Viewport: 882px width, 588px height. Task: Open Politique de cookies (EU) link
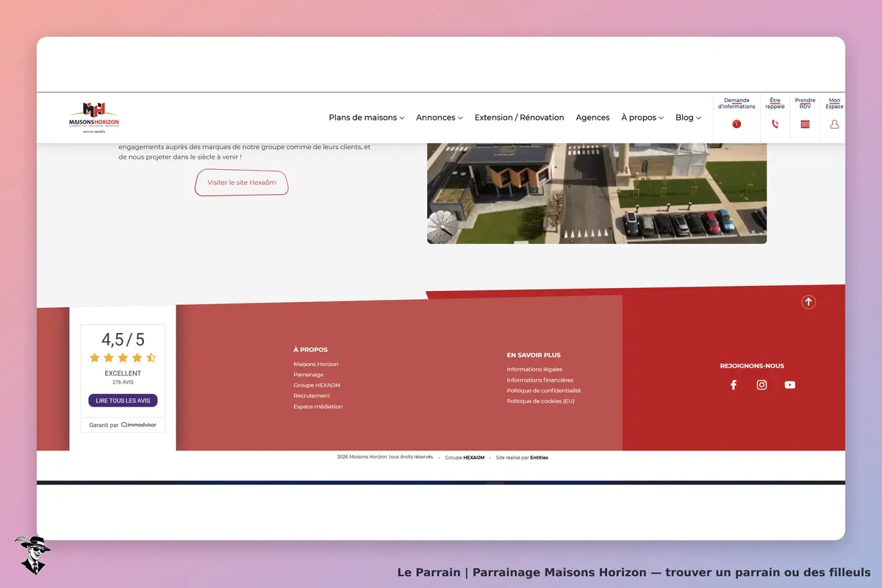[540, 401]
